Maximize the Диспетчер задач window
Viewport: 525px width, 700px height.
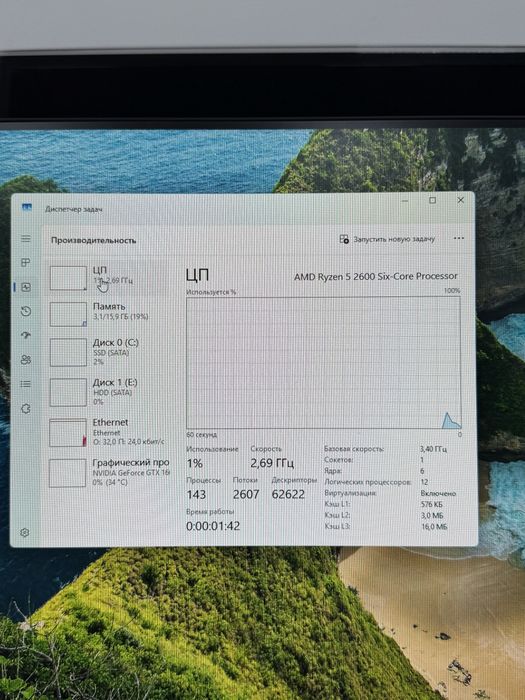(432, 200)
